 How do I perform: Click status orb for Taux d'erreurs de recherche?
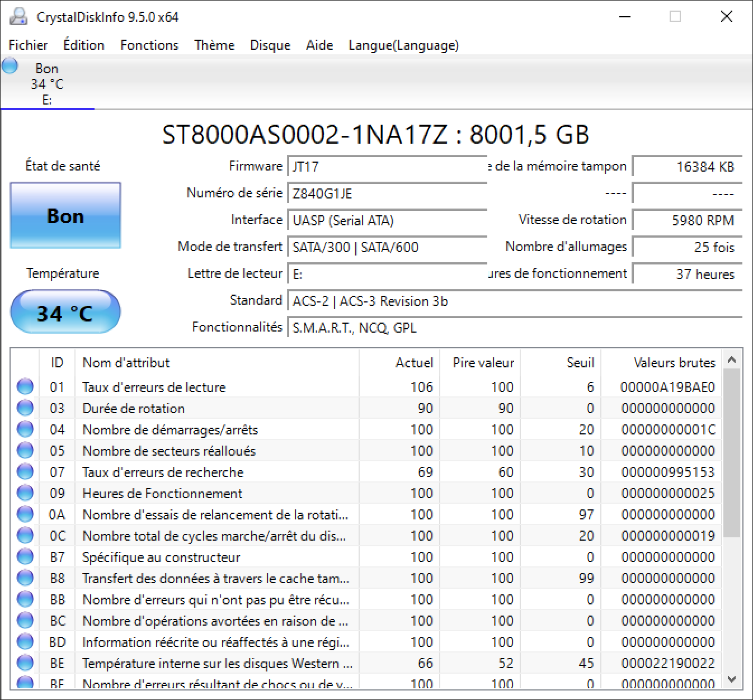25,472
